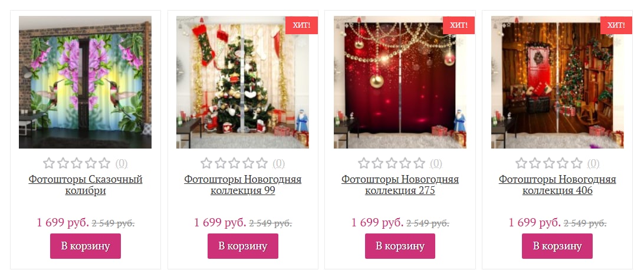This screenshot has width=644, height=270.
Task: Click the ХИТ! badge on коллекция 406
Action: point(616,25)
